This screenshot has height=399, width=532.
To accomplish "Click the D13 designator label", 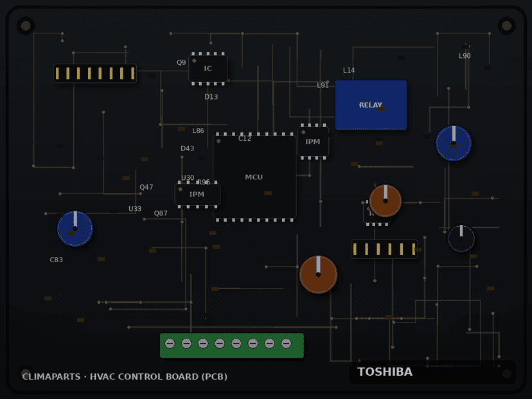I will point(211,96).
